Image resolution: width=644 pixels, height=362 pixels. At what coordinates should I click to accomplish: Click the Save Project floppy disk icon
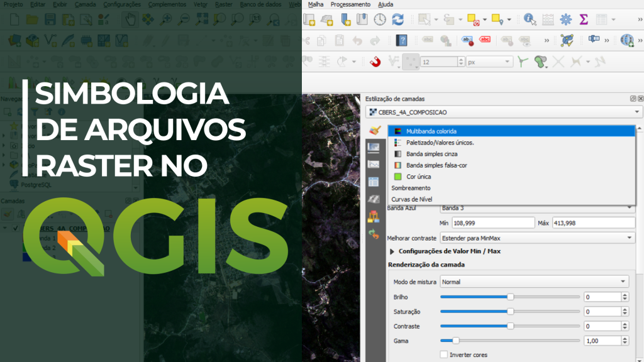click(50, 19)
